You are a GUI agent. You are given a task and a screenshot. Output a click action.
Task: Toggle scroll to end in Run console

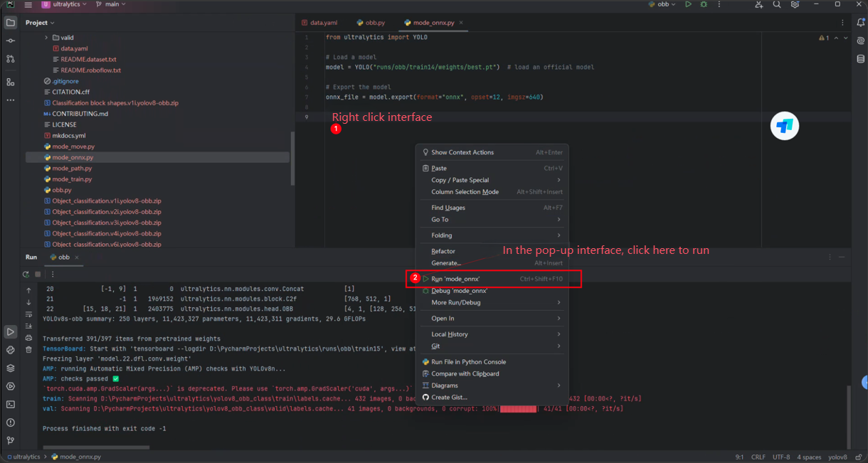[x=28, y=326]
